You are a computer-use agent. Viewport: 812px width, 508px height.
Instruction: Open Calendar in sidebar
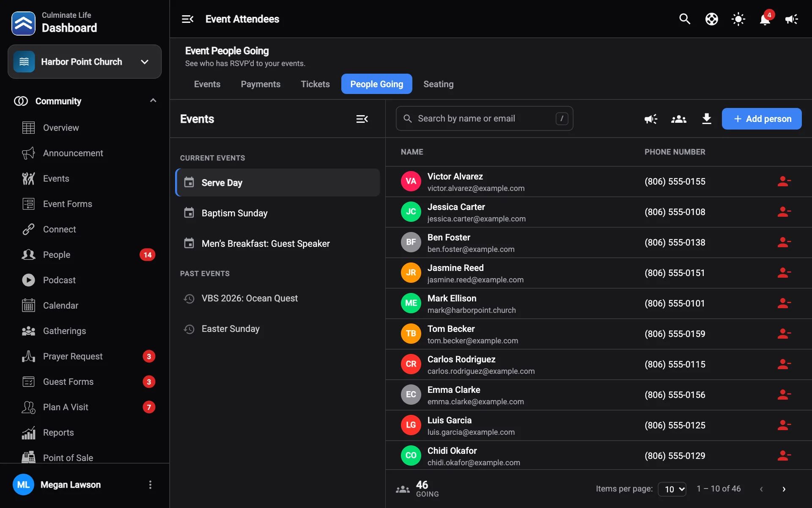click(85, 306)
